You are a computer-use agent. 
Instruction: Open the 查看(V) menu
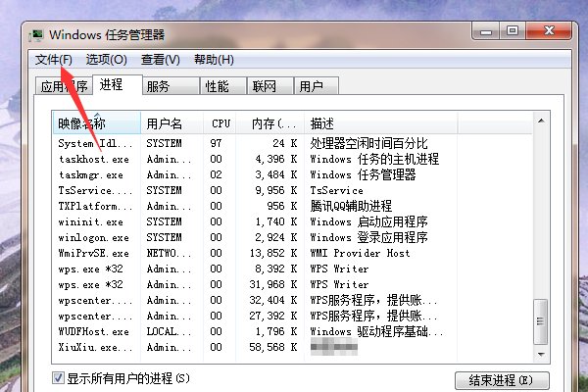point(160,60)
